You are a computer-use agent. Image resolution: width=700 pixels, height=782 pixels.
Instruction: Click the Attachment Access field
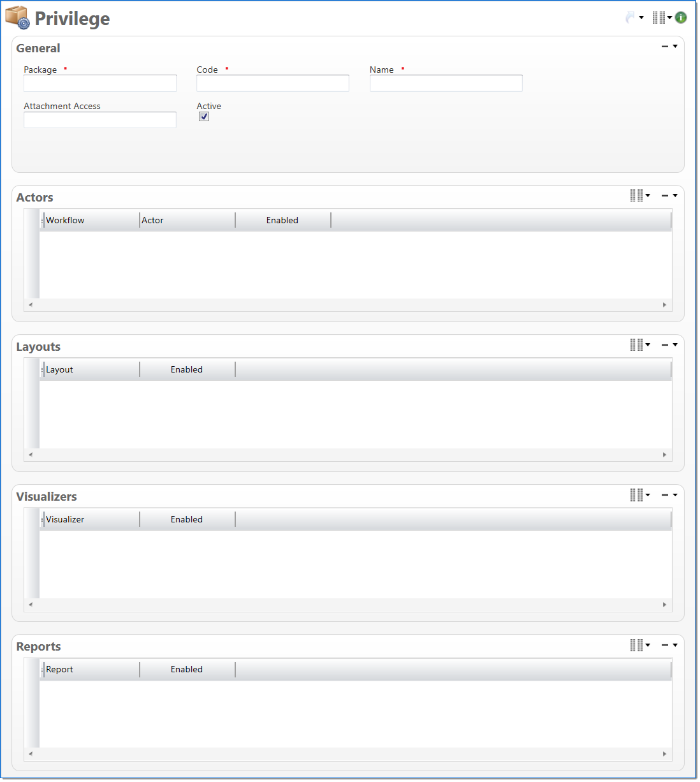coord(100,120)
